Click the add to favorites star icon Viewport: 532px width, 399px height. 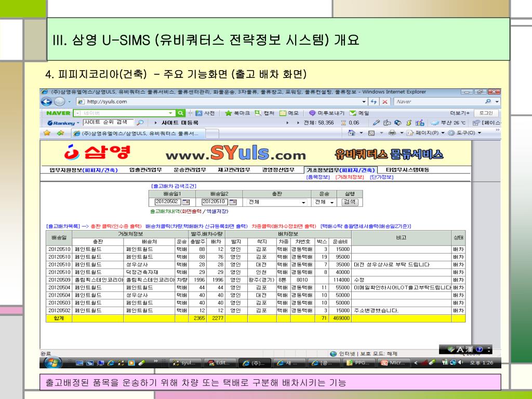coord(60,133)
